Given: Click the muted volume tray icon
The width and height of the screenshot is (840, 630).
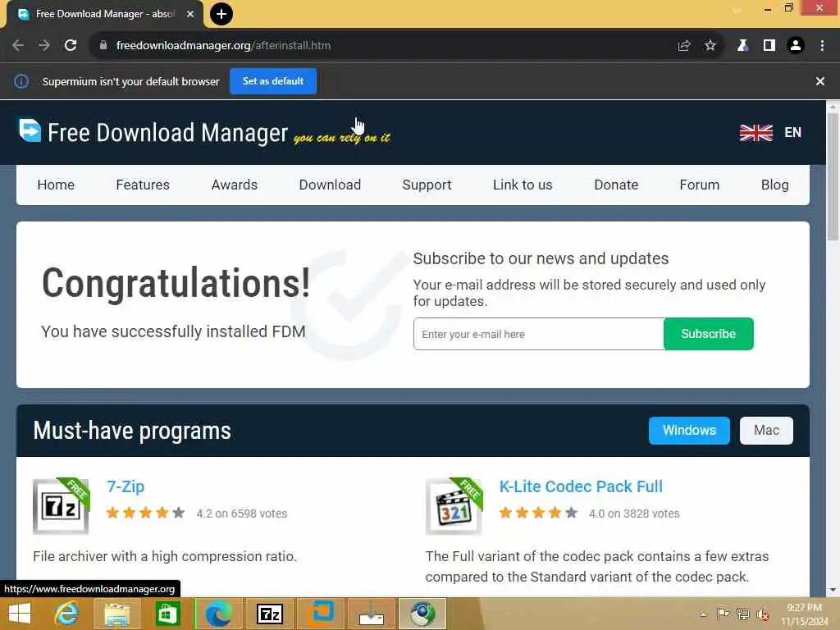Looking at the screenshot, I should click(x=763, y=614).
